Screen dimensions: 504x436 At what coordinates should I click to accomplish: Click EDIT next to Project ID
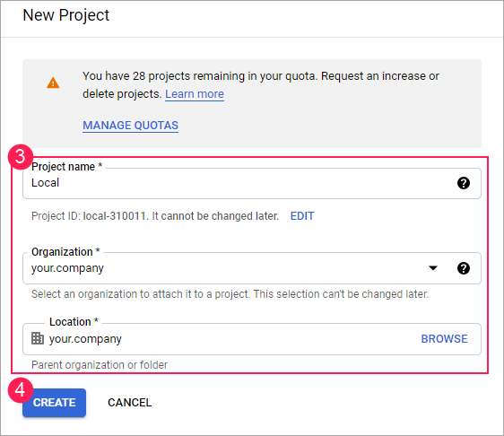pos(302,215)
